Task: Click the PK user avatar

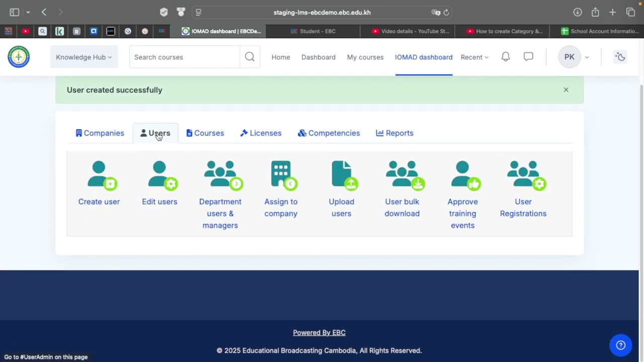Action: tap(569, 57)
